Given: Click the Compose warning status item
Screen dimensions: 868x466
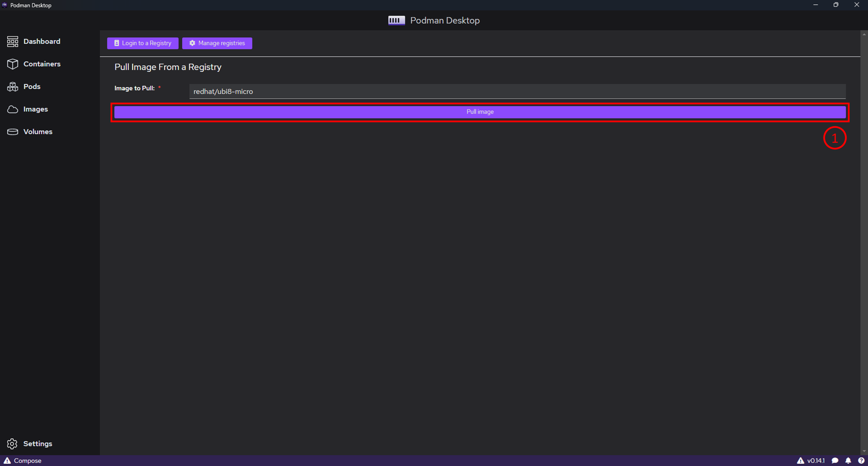Looking at the screenshot, I should click(x=22, y=461).
